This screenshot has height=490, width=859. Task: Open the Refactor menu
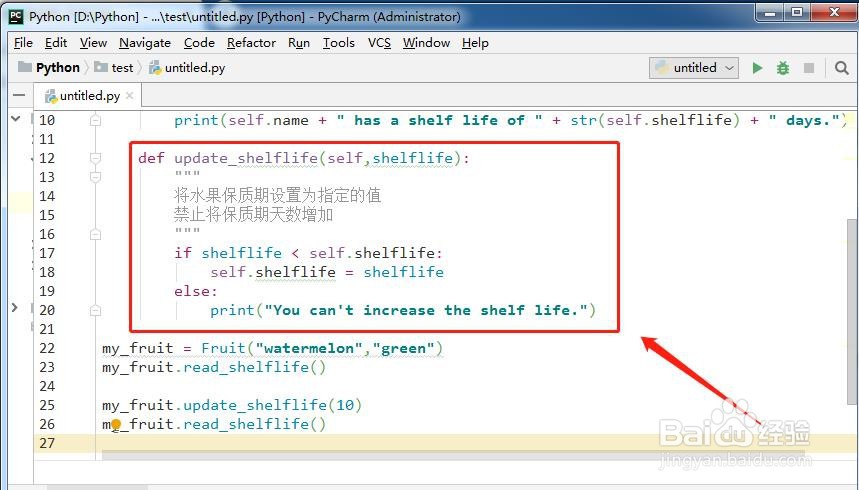(x=251, y=43)
